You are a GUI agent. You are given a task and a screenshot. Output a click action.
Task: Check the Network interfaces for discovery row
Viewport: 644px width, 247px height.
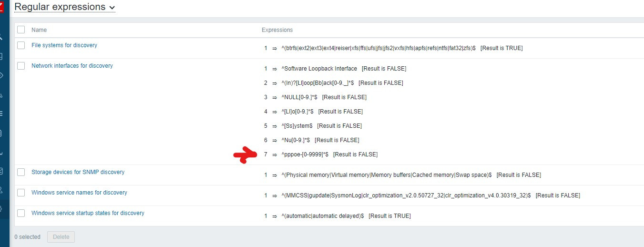tap(21, 66)
